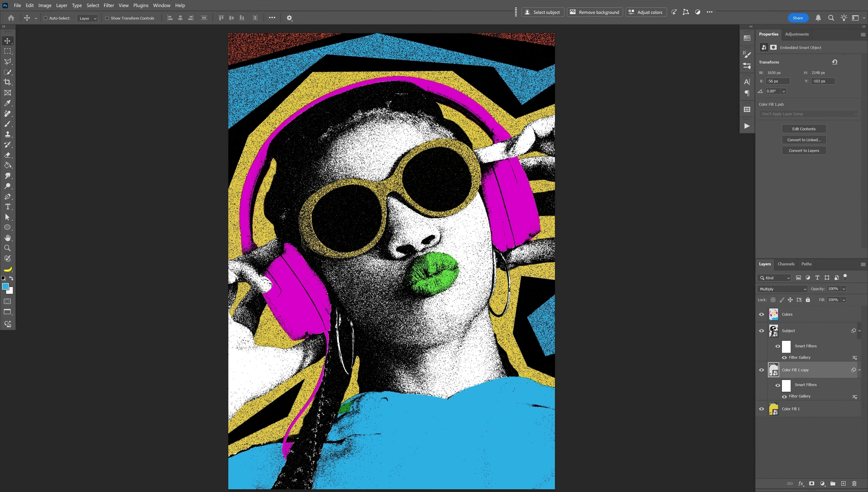Open layer style fx menu
The height and width of the screenshot is (492, 868).
pos(801,484)
